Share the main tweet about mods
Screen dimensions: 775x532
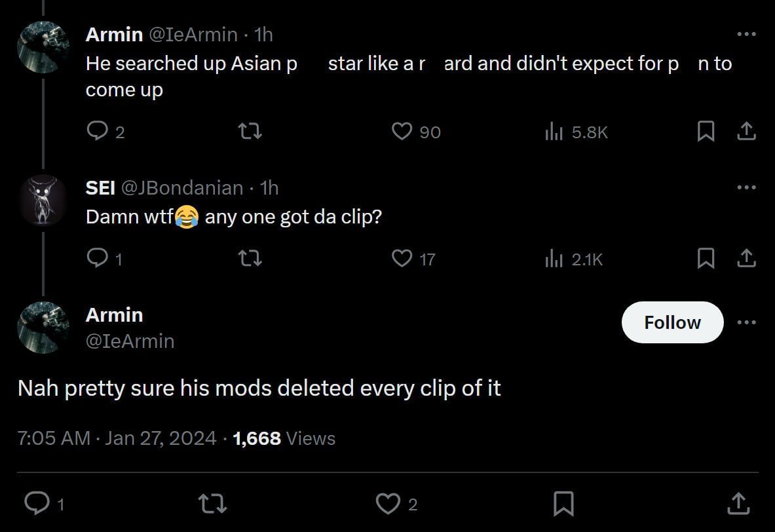tap(738, 503)
